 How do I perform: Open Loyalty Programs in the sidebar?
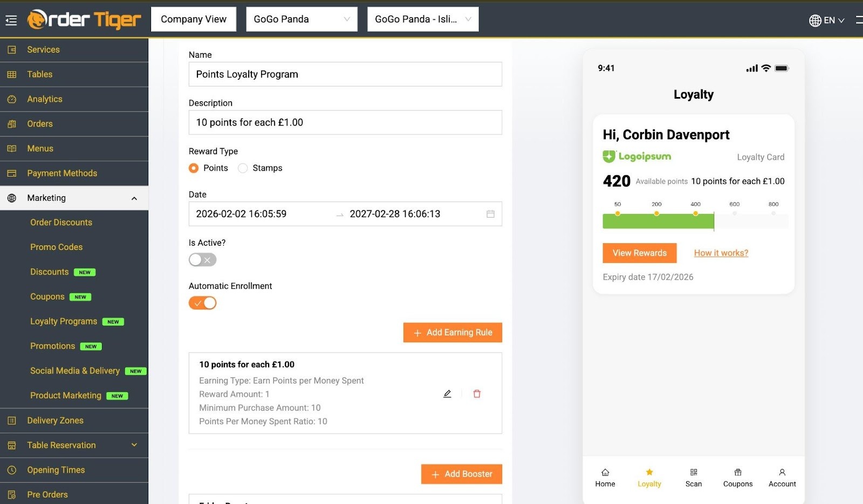pos(64,322)
